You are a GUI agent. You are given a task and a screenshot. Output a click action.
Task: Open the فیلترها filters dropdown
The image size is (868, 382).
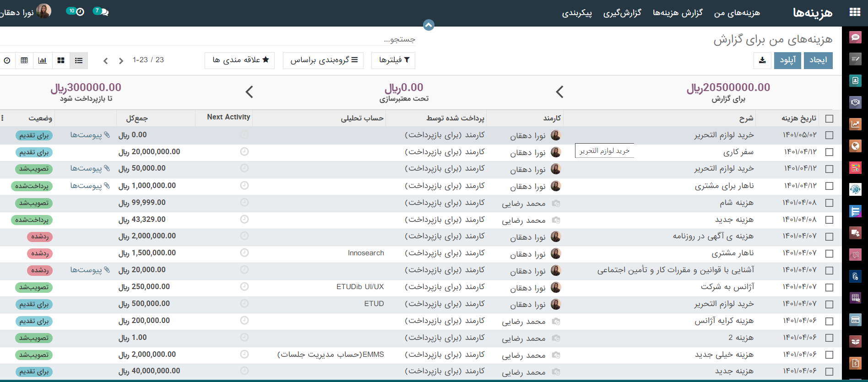(x=394, y=60)
